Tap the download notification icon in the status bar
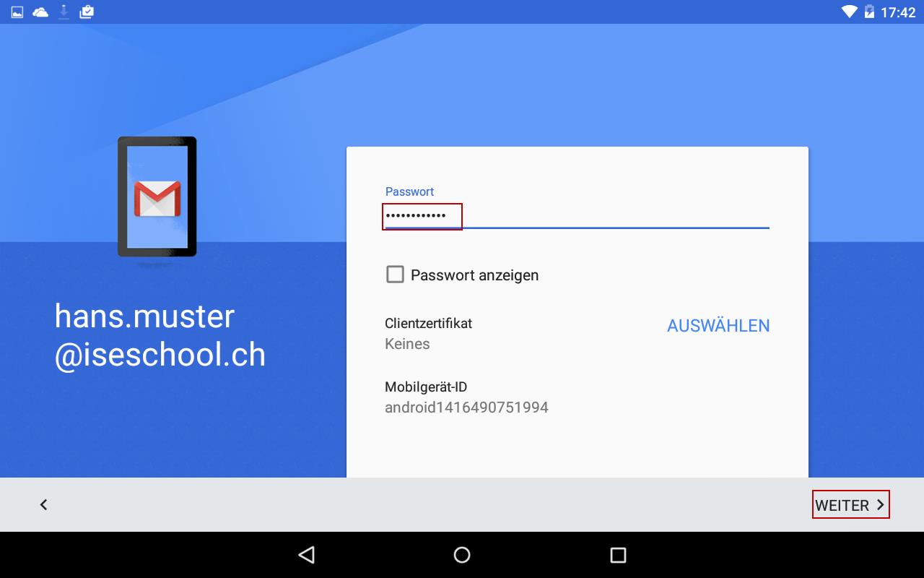This screenshot has height=578, width=924. coord(64,12)
